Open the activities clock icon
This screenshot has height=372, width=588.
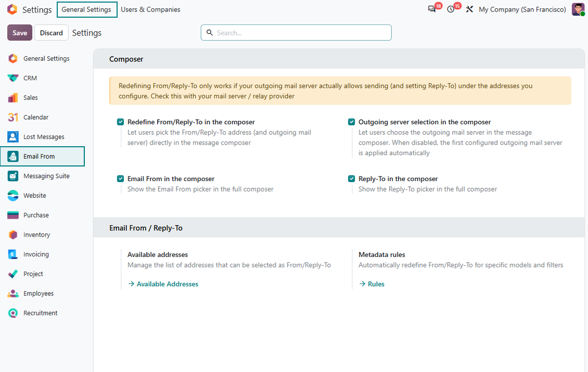pos(451,9)
